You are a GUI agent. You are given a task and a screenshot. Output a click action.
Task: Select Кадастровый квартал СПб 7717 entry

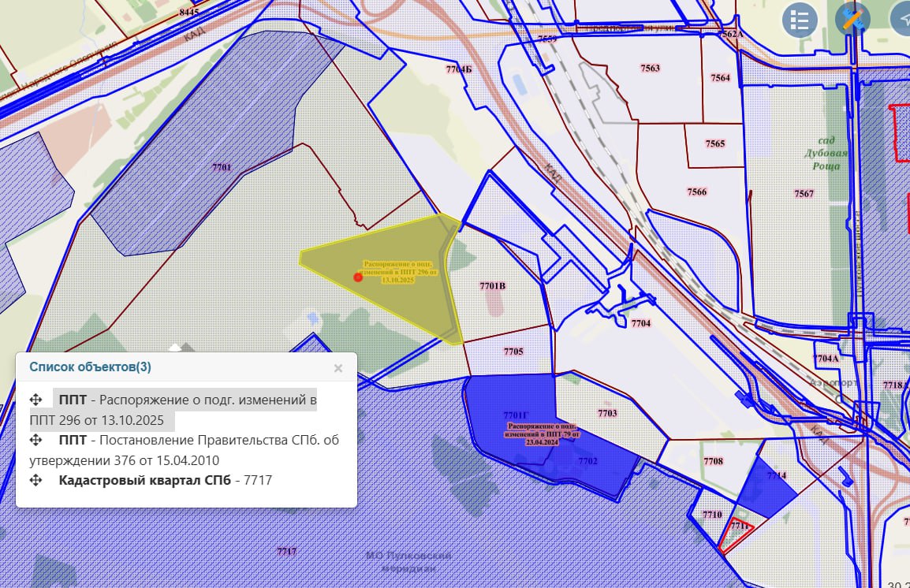tap(166, 480)
